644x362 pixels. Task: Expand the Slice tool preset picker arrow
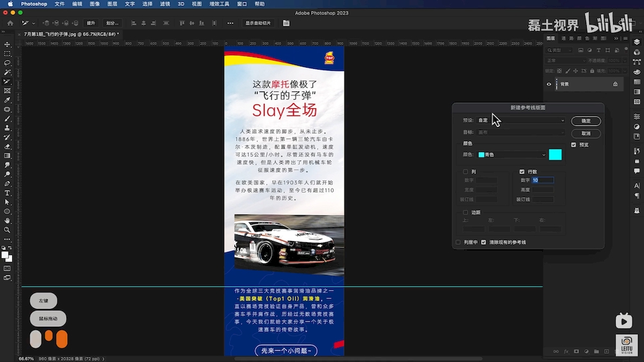pyautogui.click(x=33, y=23)
